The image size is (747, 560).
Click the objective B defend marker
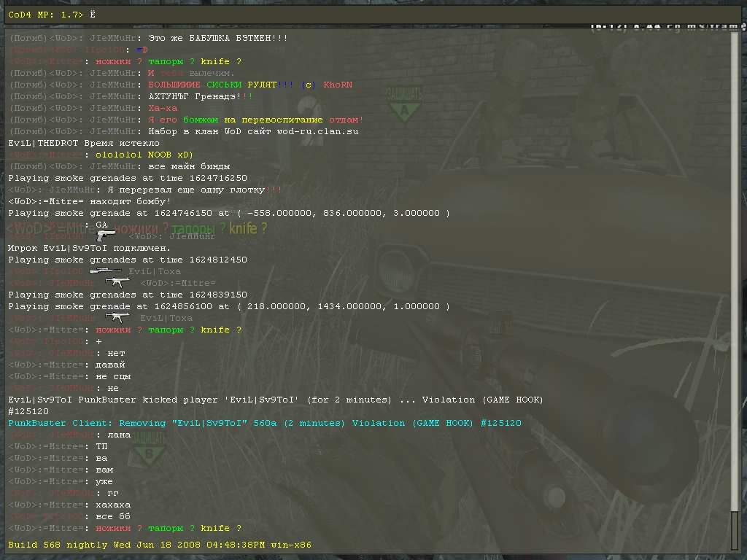149,448
